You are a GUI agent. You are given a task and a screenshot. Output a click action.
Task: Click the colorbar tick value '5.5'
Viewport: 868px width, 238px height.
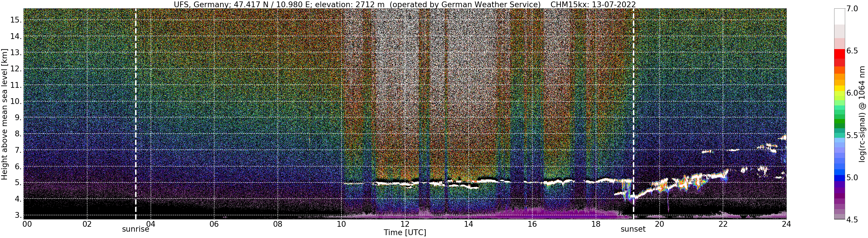852,135
